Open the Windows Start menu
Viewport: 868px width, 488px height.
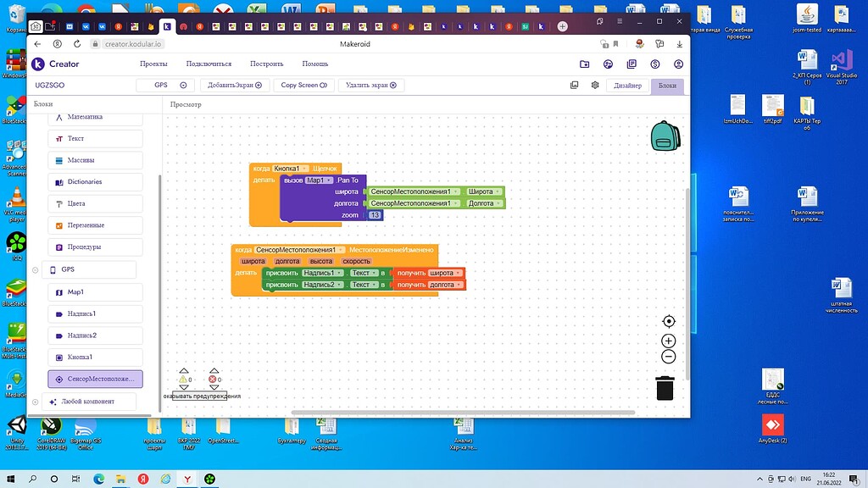coord(10,480)
